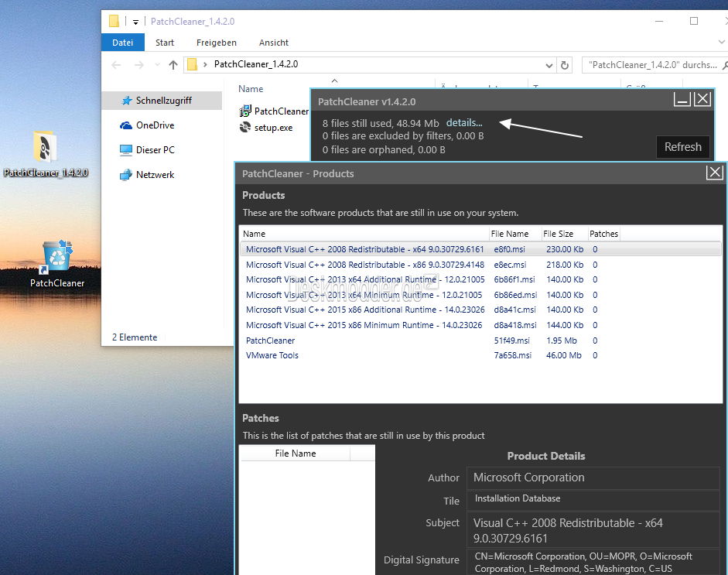Viewport: 728px width, 575px height.
Task: Open the Start ribbon tab
Action: [164, 43]
